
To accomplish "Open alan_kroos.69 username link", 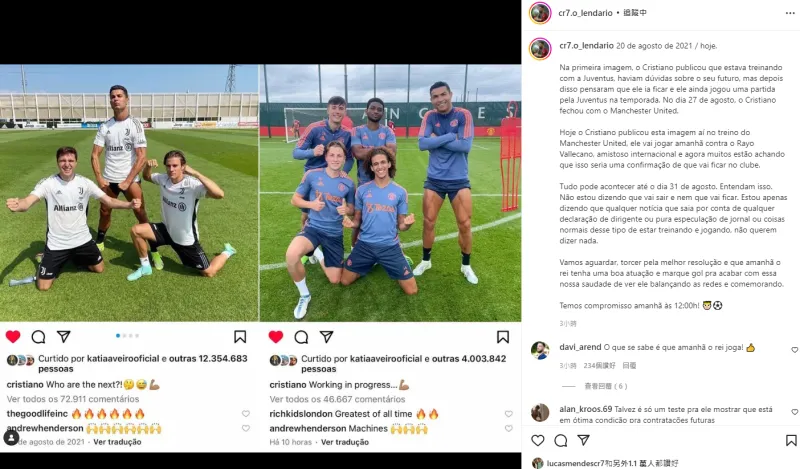I will (x=585, y=409).
